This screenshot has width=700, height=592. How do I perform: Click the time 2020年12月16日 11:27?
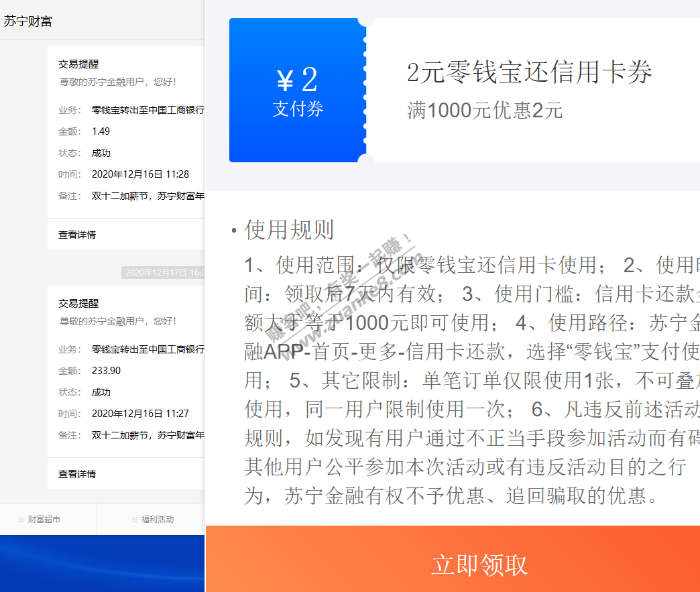(141, 414)
